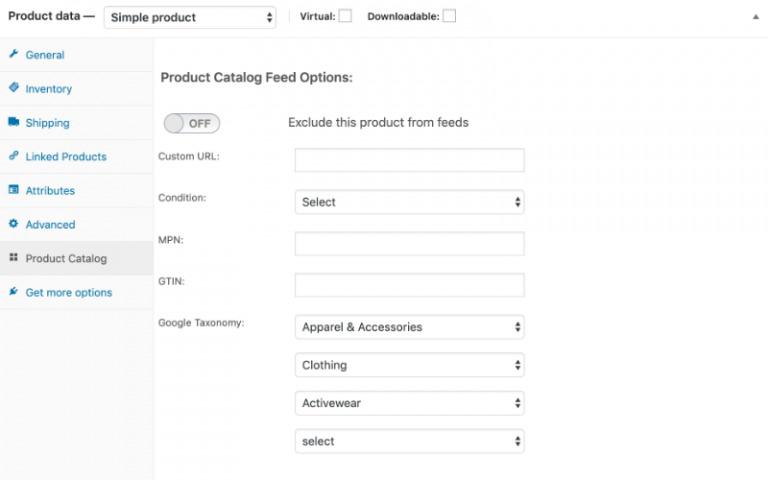Viewport: 768px width, 480px height.
Task: Open the Condition Select dropdown
Action: pyautogui.click(x=409, y=202)
